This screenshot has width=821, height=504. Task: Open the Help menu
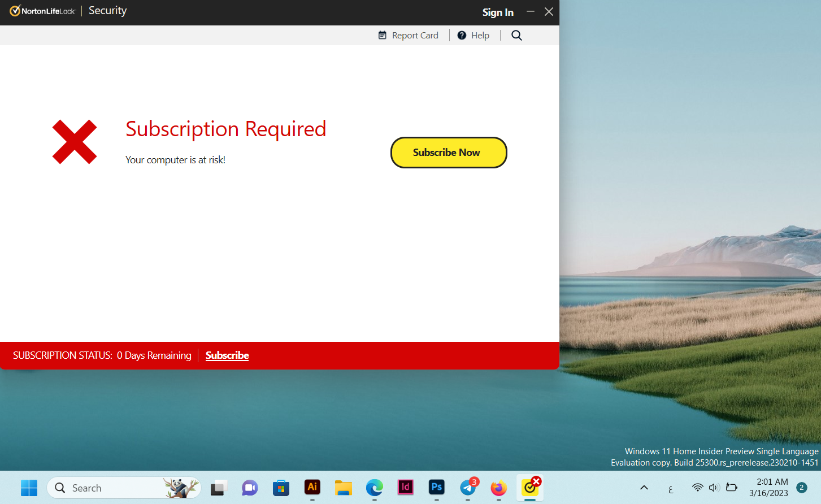(474, 35)
